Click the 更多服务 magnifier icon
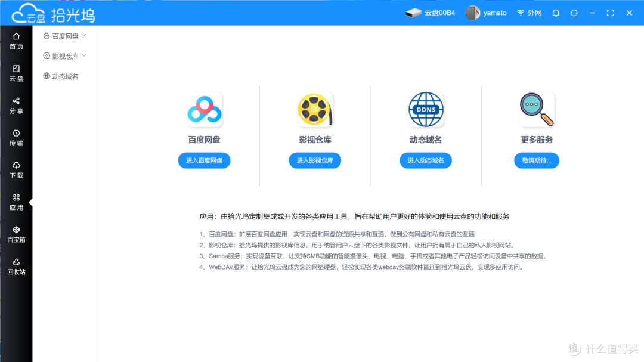Image resolution: width=644 pixels, height=362 pixels. coord(537,110)
